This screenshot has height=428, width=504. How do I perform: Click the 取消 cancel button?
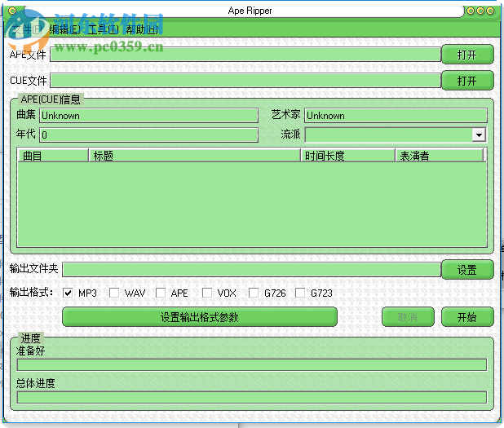408,317
